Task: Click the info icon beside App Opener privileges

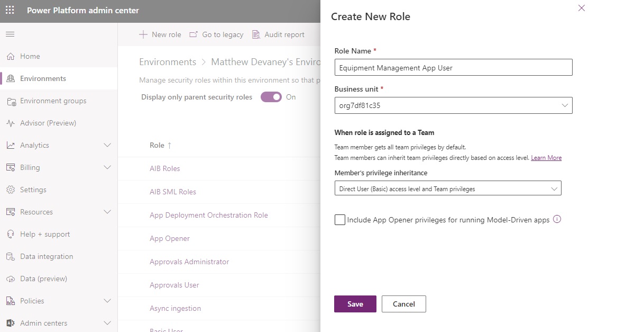Action: [x=557, y=218]
